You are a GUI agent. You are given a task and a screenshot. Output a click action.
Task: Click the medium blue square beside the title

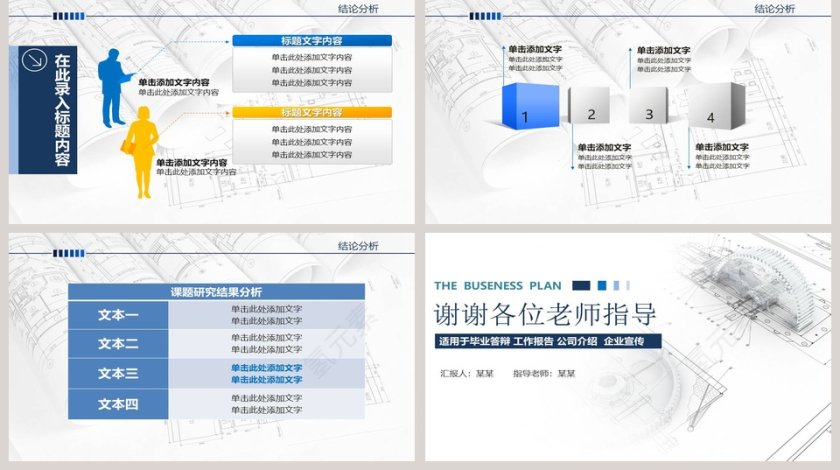pos(602,286)
